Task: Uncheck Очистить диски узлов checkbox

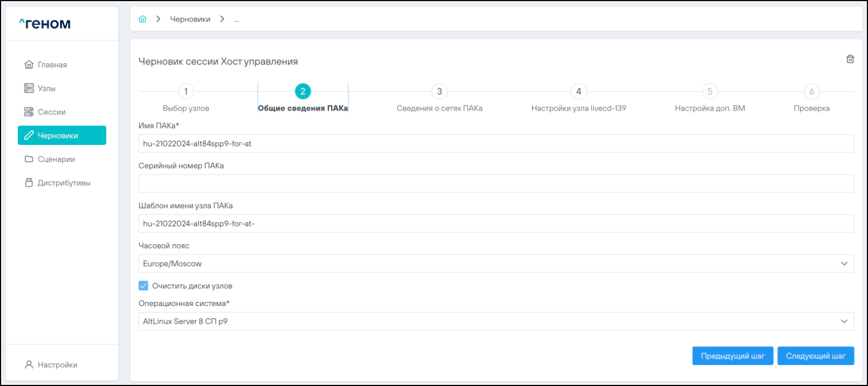Action: click(x=143, y=286)
